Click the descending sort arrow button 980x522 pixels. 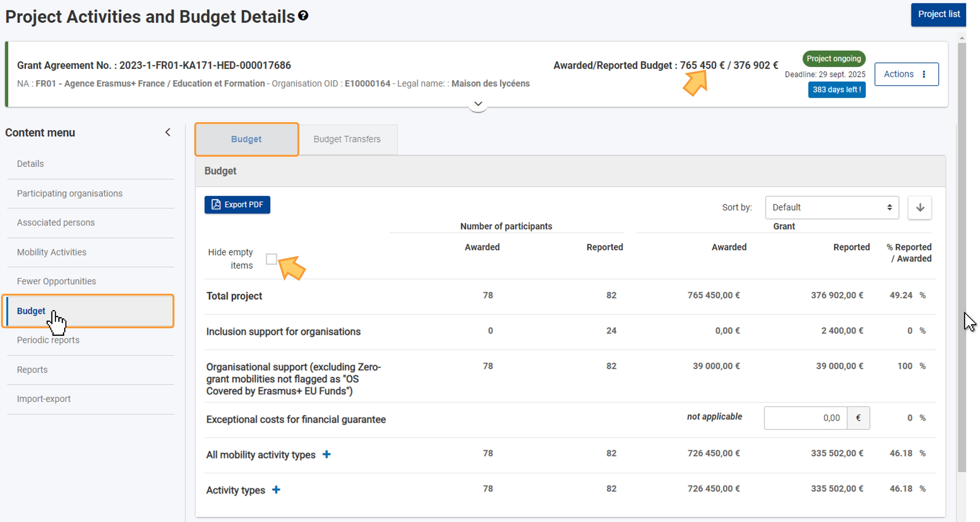point(920,208)
